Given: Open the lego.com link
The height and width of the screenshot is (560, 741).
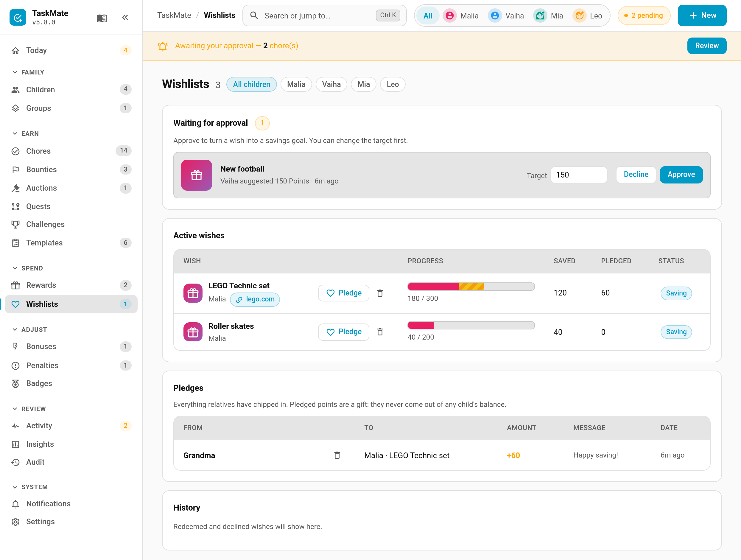Looking at the screenshot, I should tap(255, 299).
